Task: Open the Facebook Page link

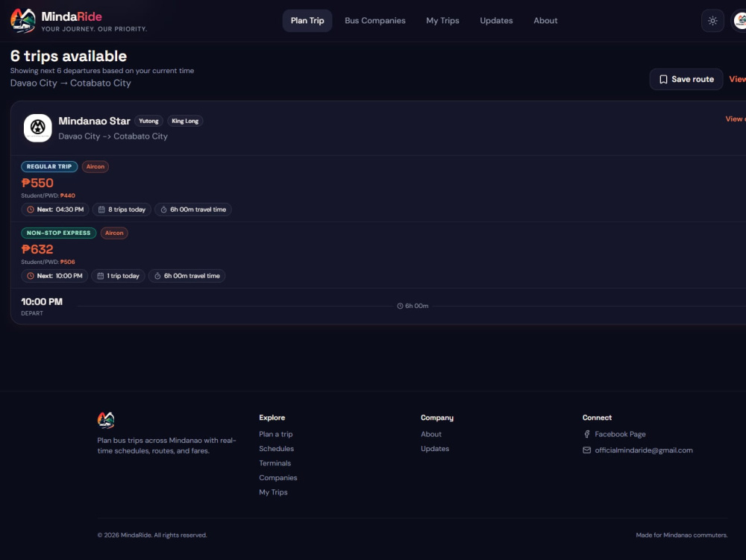Action: [x=620, y=434]
